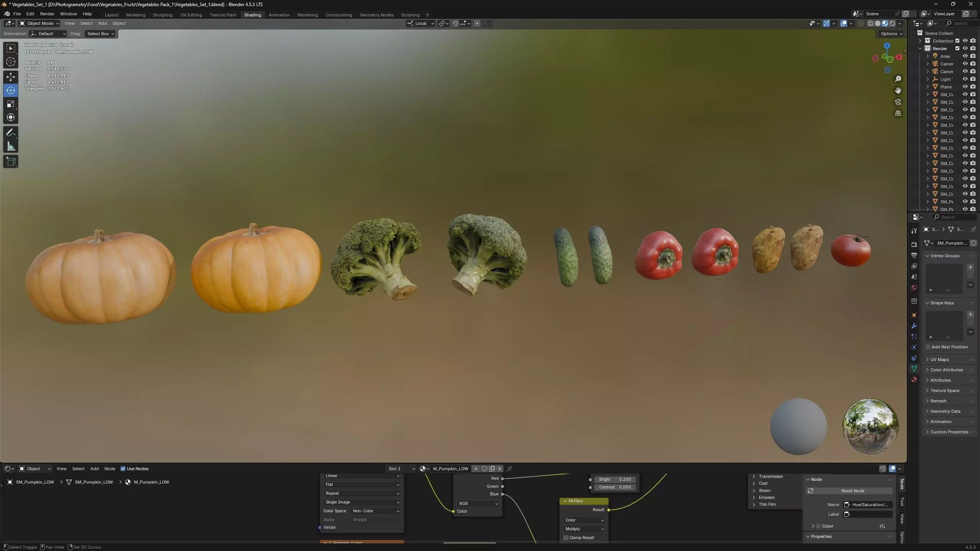Open the File menu
The width and height of the screenshot is (980, 551).
point(17,14)
